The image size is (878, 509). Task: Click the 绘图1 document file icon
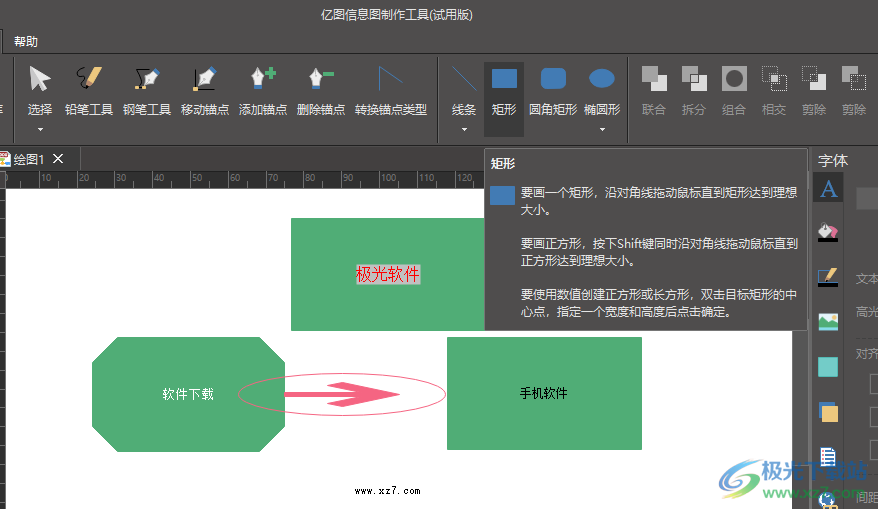pos(5,159)
